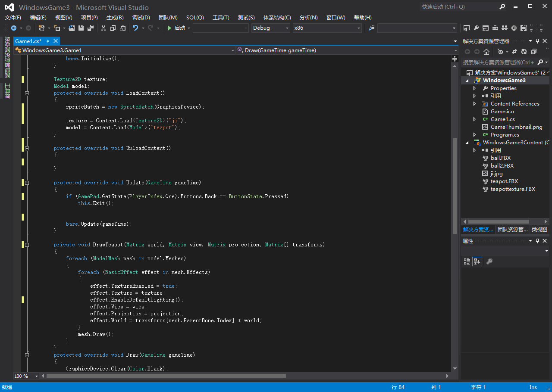This screenshot has height=392, width=552.
Task: Open the 调试(D) menu
Action: [141, 18]
